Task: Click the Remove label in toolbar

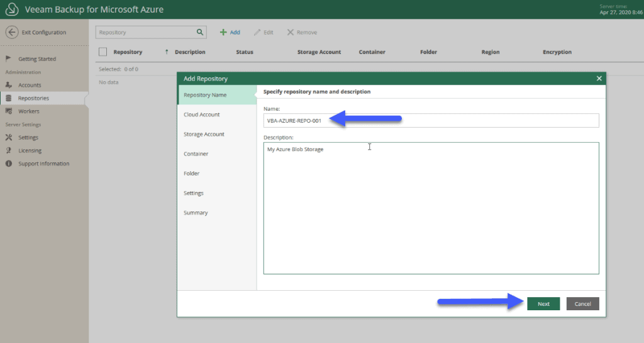Action: (x=307, y=32)
